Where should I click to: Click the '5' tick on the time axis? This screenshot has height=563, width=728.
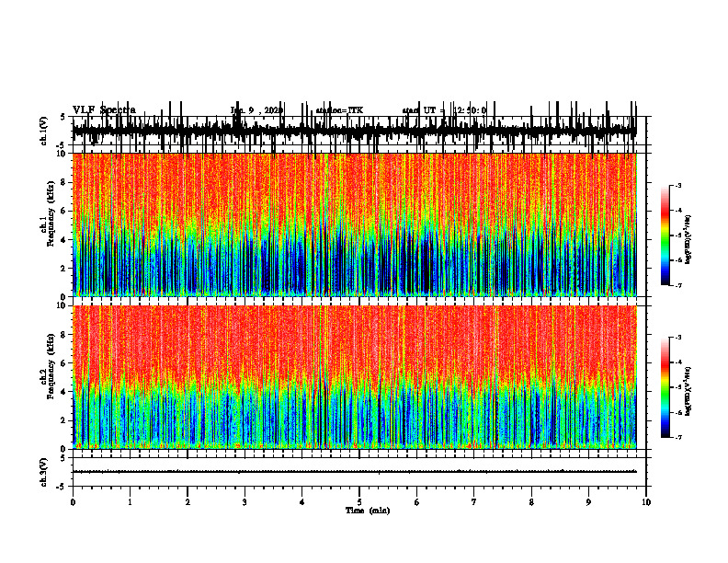click(359, 502)
